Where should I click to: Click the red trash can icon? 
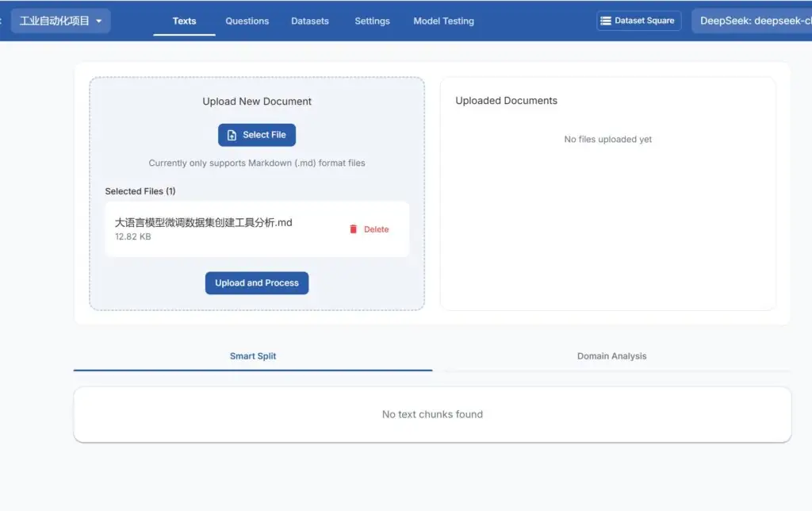[354, 229]
